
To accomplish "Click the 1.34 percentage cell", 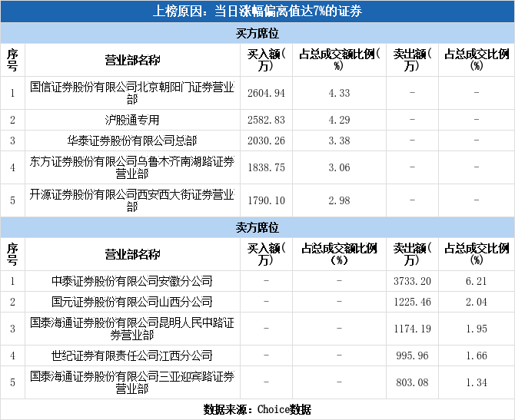I will tap(477, 382).
